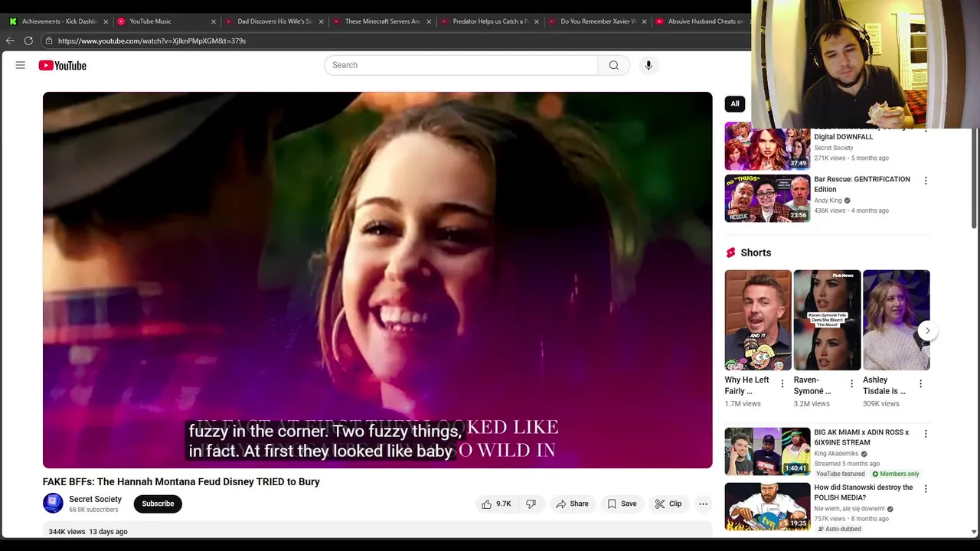This screenshot has width=980, height=551.
Task: Open BIG AK MIAMI x ADIN ROSS thumbnail
Action: pos(767,451)
